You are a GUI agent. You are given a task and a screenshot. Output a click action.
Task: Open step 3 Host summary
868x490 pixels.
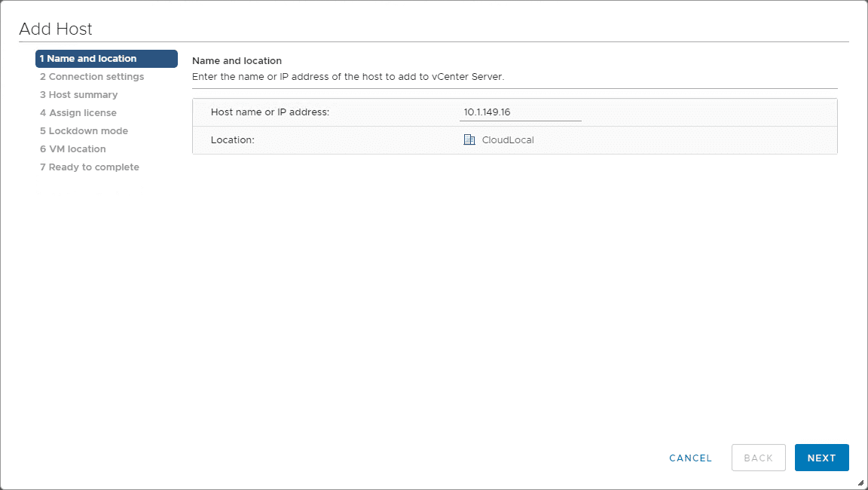[x=79, y=95]
